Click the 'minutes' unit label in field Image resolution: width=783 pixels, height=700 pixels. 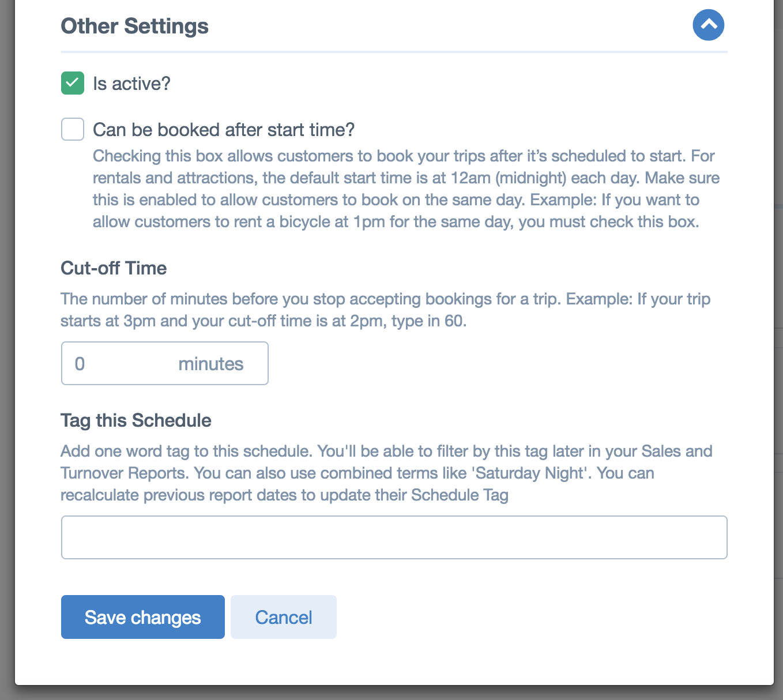point(211,364)
